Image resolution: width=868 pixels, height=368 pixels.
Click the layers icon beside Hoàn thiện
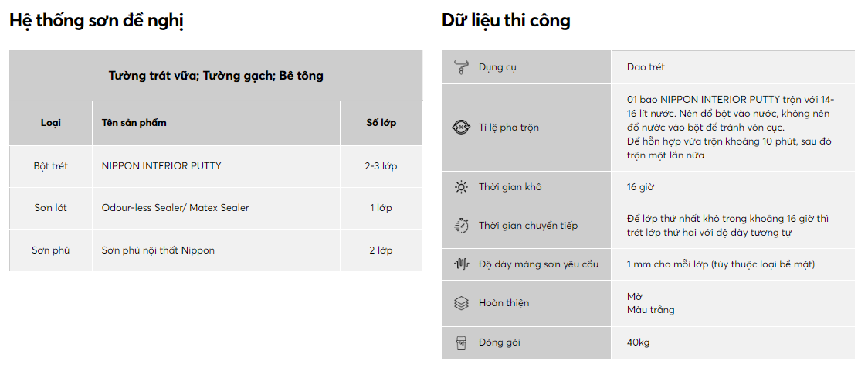[461, 303]
